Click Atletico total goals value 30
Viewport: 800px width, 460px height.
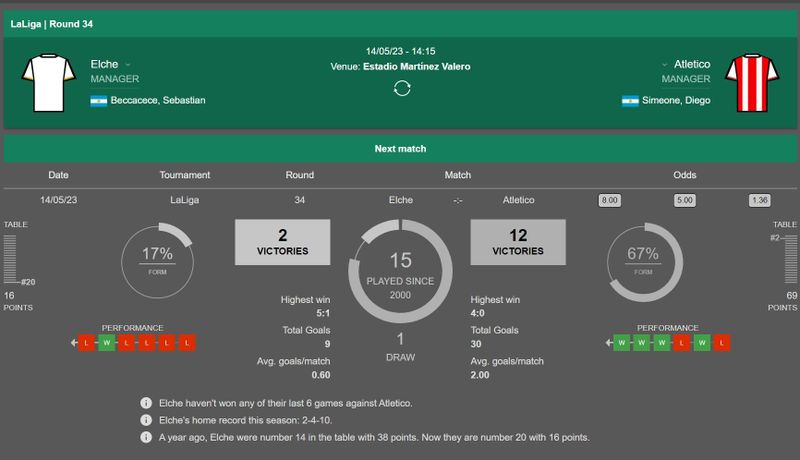pyautogui.click(x=476, y=344)
